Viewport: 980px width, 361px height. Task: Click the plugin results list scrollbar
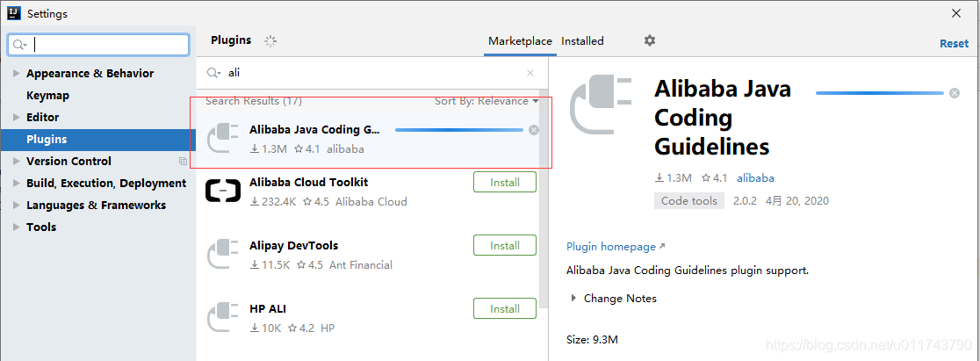point(544,200)
